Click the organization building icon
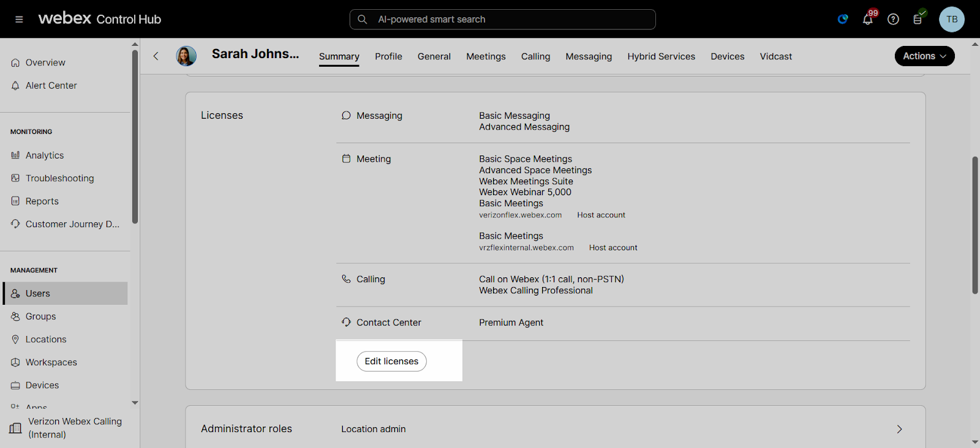 pyautogui.click(x=15, y=428)
